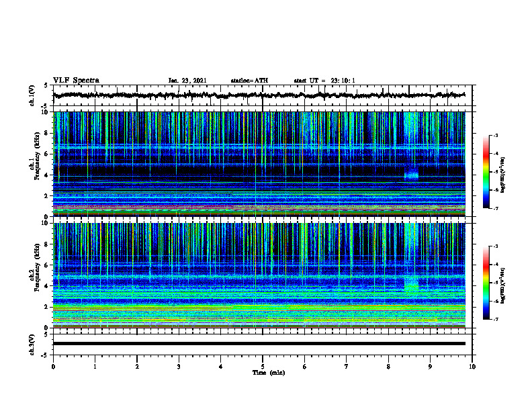This screenshot has width=532, height=411.
Task: Click the time axis tick label "10"
Action: tap(472, 367)
